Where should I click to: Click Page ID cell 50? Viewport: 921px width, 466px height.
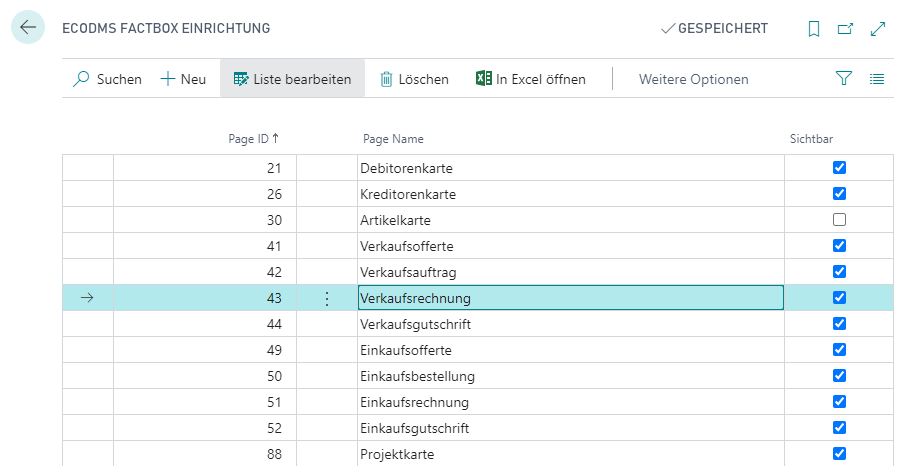click(x=204, y=376)
